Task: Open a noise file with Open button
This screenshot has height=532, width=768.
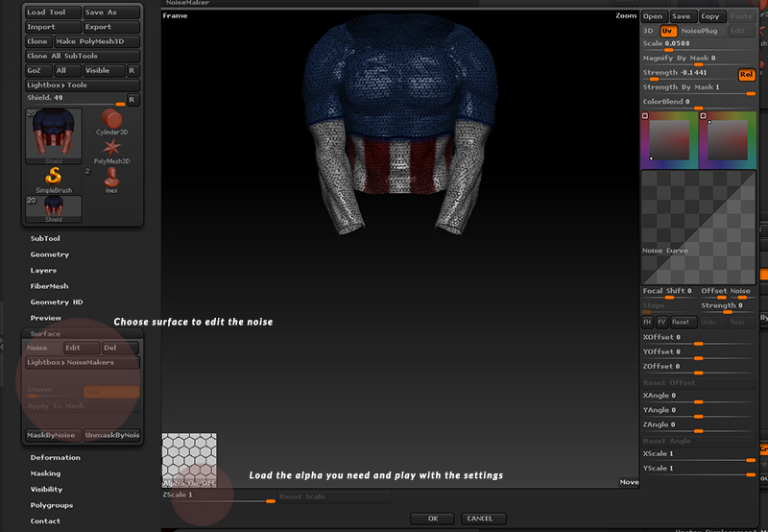Action: pyautogui.click(x=655, y=16)
